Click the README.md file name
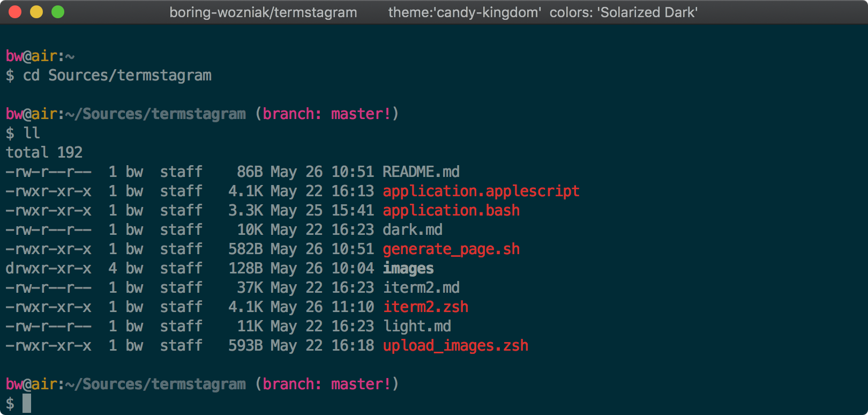 (421, 172)
